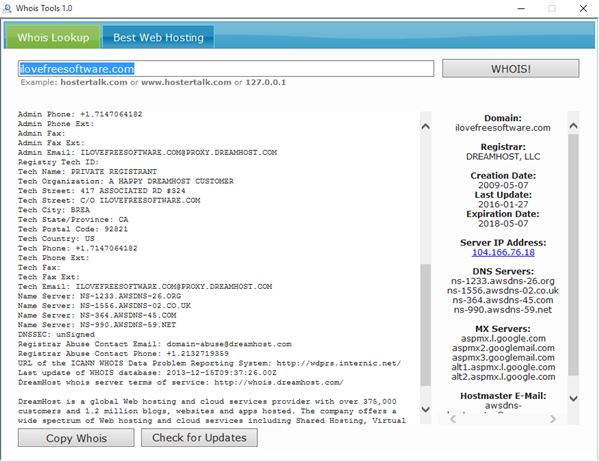Click 'Tech Street: 417 ASSOCIATED RD #324' line
The height and width of the screenshot is (461, 599).
click(102, 191)
